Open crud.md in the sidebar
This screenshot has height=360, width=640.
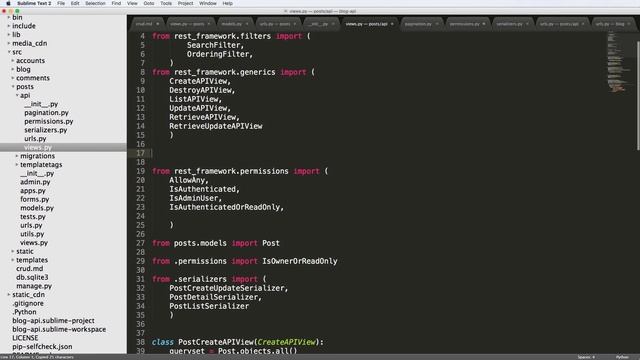click(29, 269)
